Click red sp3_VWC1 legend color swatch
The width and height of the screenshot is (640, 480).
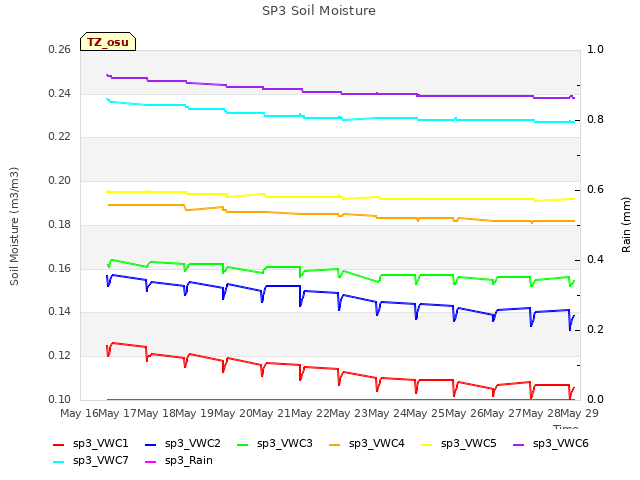[58, 444]
